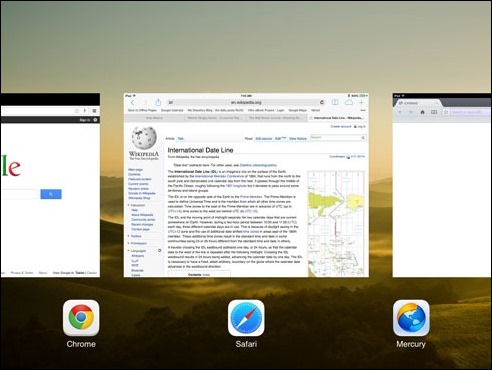492x370 pixels.
Task: Click the Wikipedia globe logo
Action: [144, 138]
